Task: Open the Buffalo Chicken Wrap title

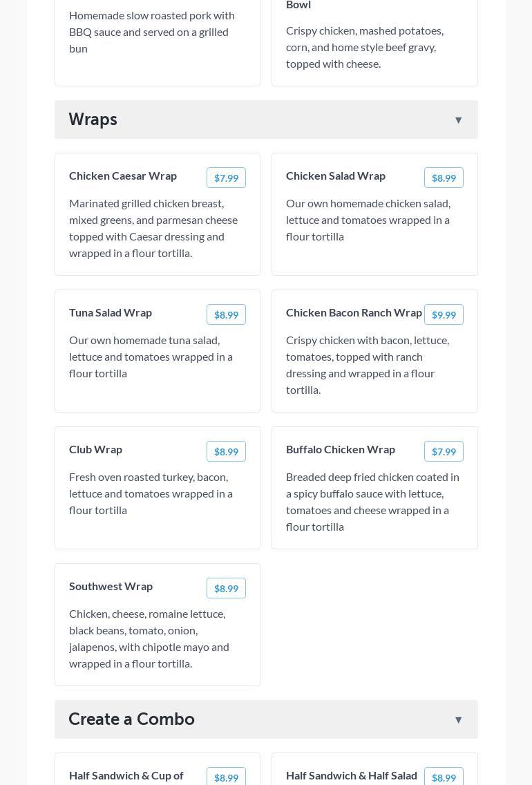Action: (x=341, y=449)
